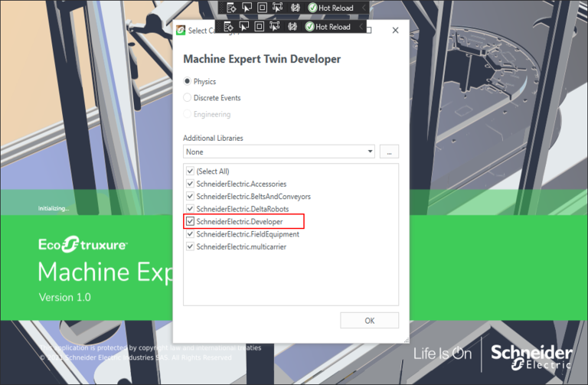The height and width of the screenshot is (385, 588).
Task: Click the browse '...' button beside libraries dropdown
Action: click(x=389, y=152)
